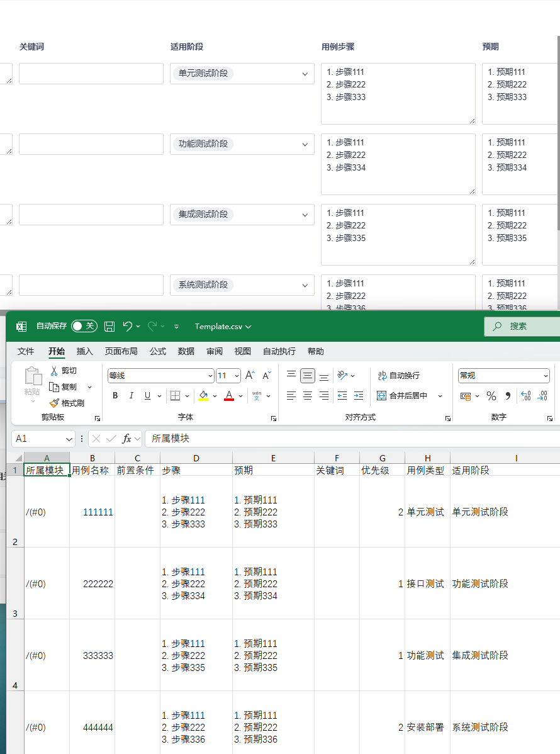The width and height of the screenshot is (560, 754).
Task: Align text to bottom of cell
Action: [324, 376]
